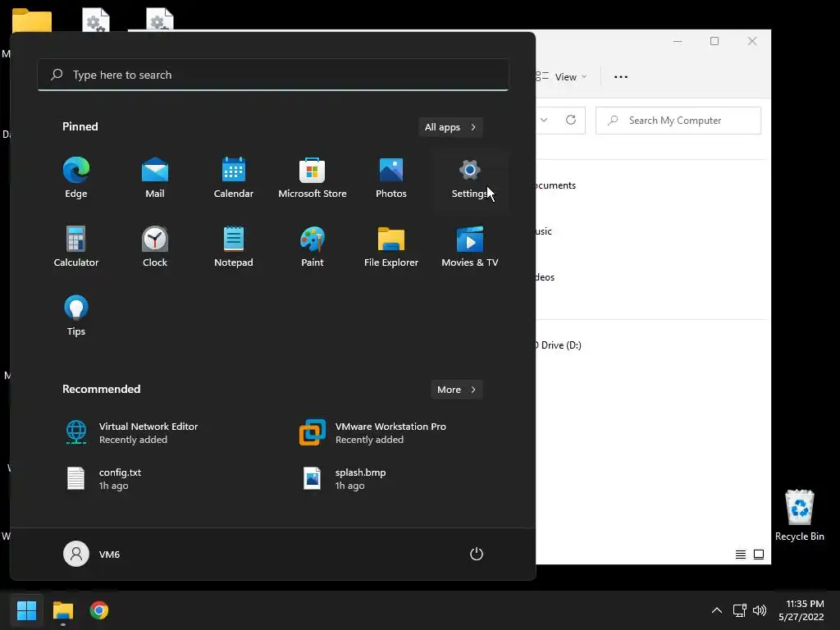
Task: Launch the Photos app
Action: (391, 178)
